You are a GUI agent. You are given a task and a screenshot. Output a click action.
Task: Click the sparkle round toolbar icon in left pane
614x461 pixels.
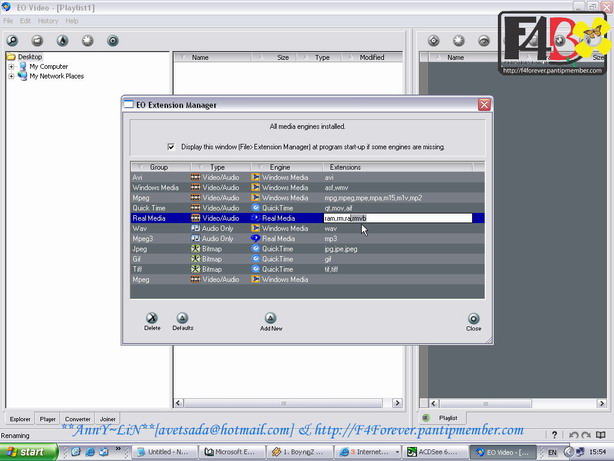pyautogui.click(x=87, y=40)
